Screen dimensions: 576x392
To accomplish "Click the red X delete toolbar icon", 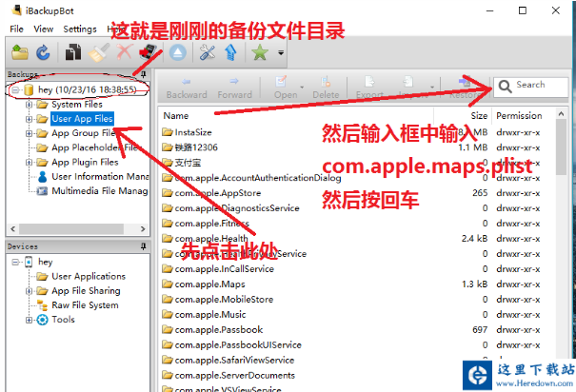I will [x=124, y=52].
